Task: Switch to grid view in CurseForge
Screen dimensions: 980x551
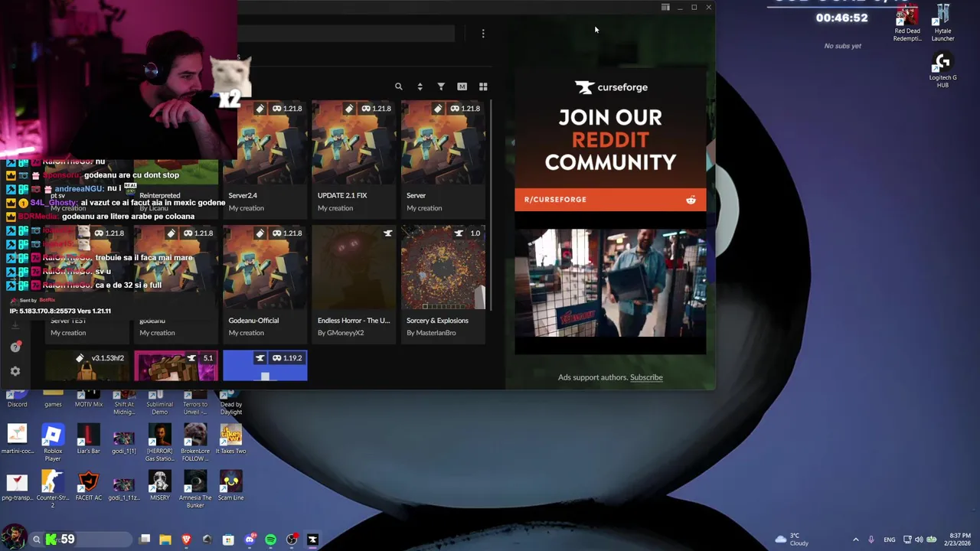Action: [483, 86]
